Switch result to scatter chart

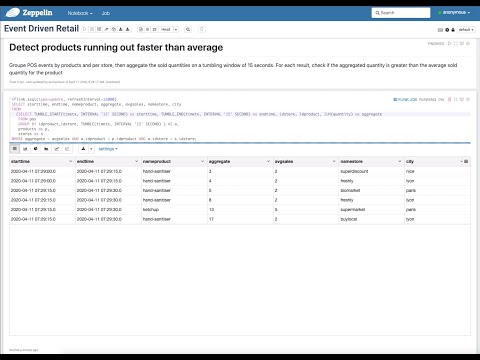pos(67,149)
